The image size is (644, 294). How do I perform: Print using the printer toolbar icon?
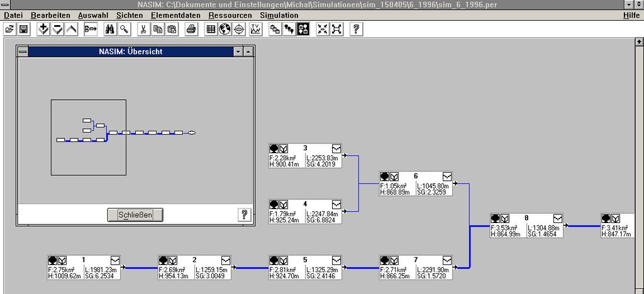191,29
